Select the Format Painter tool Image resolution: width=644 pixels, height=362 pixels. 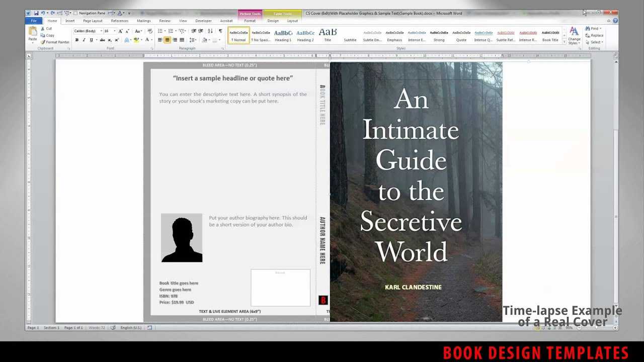point(55,42)
